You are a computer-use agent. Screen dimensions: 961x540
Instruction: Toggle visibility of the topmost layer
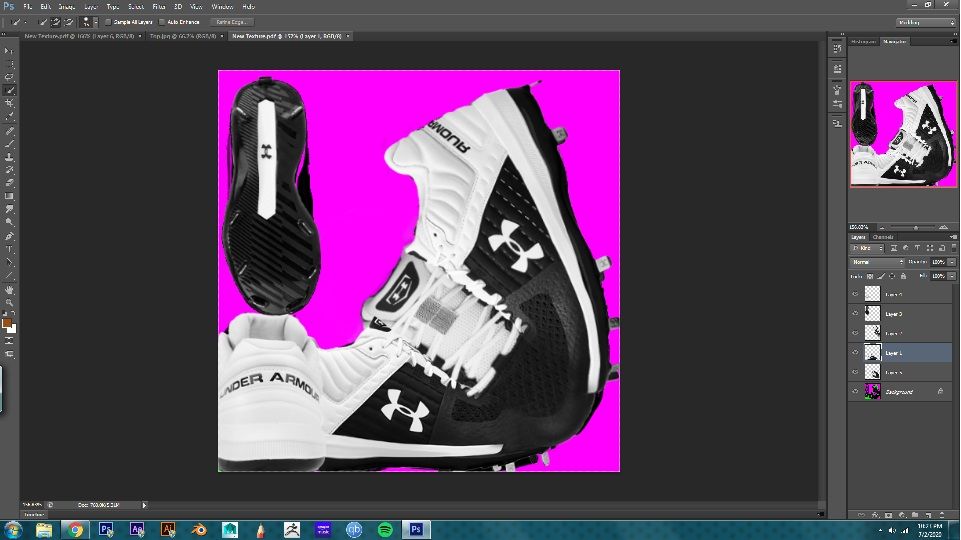click(x=856, y=294)
